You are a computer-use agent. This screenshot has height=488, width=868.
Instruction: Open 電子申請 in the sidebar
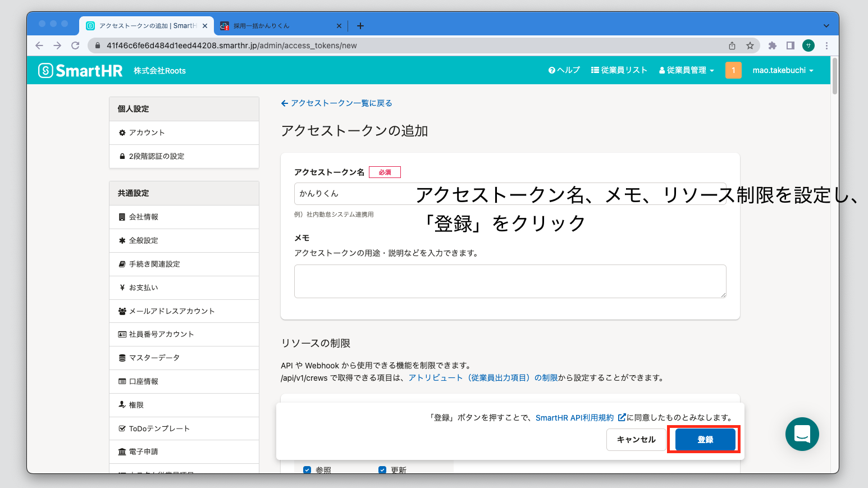184,451
